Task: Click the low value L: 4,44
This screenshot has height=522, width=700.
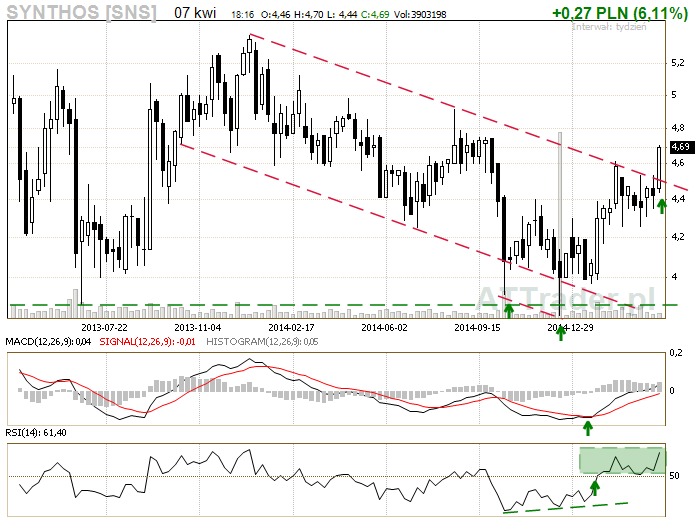Action: (342, 15)
